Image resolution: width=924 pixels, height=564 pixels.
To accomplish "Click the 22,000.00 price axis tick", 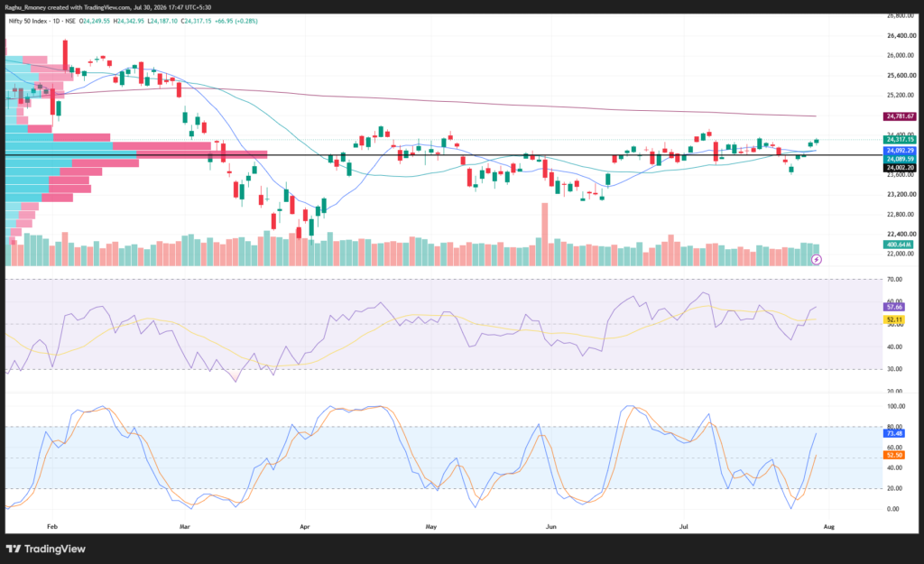I will tap(901, 254).
